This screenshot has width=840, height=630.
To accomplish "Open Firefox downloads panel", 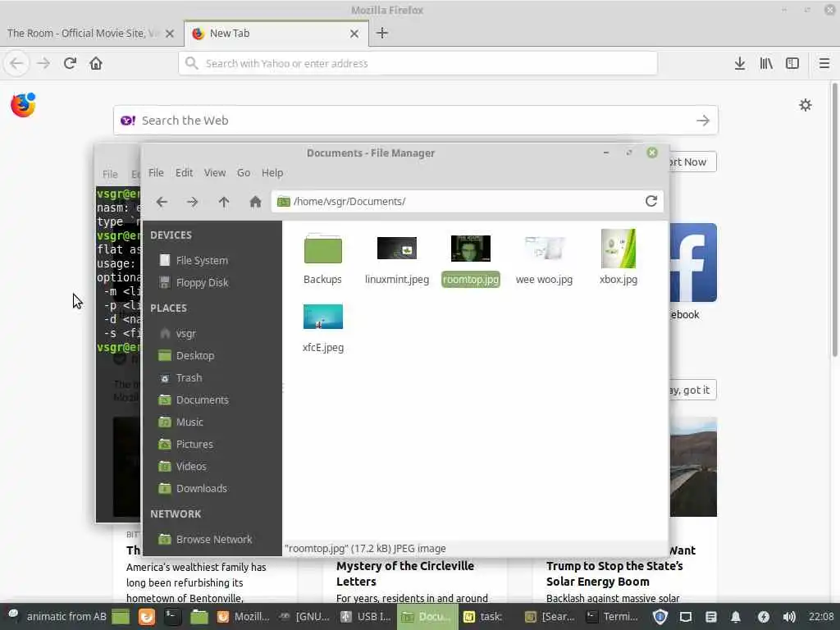I will pyautogui.click(x=740, y=63).
